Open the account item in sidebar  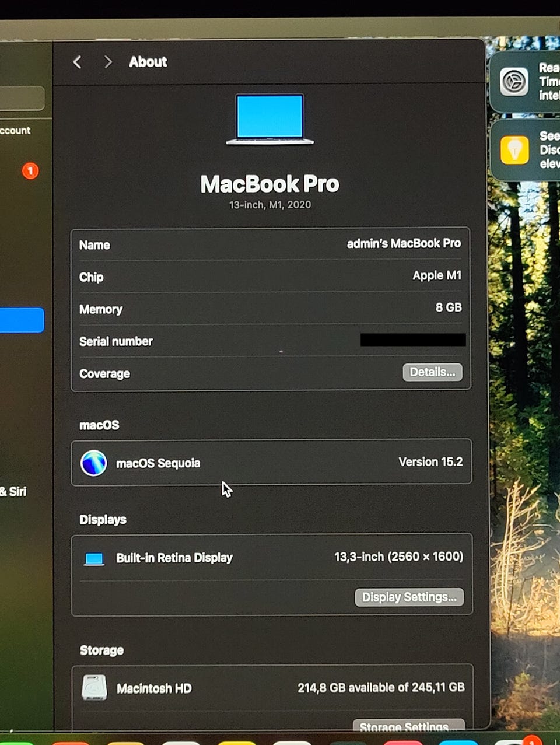(x=15, y=131)
